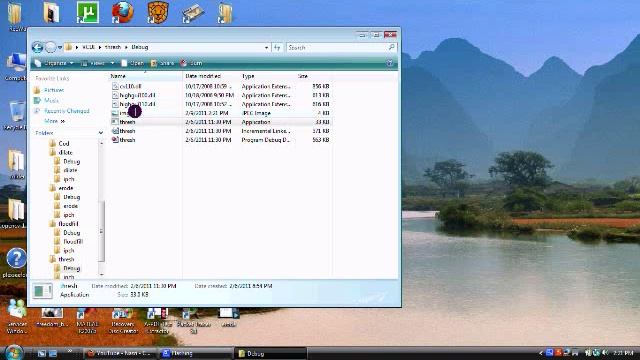Open the Windows Start orb
This screenshot has width=640, height=360.
tap(14, 353)
